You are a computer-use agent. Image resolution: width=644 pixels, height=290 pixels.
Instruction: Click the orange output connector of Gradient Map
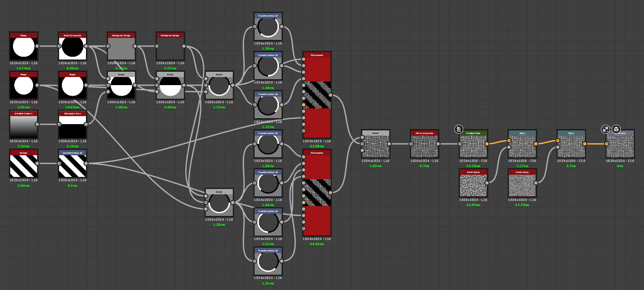pyautogui.click(x=487, y=144)
